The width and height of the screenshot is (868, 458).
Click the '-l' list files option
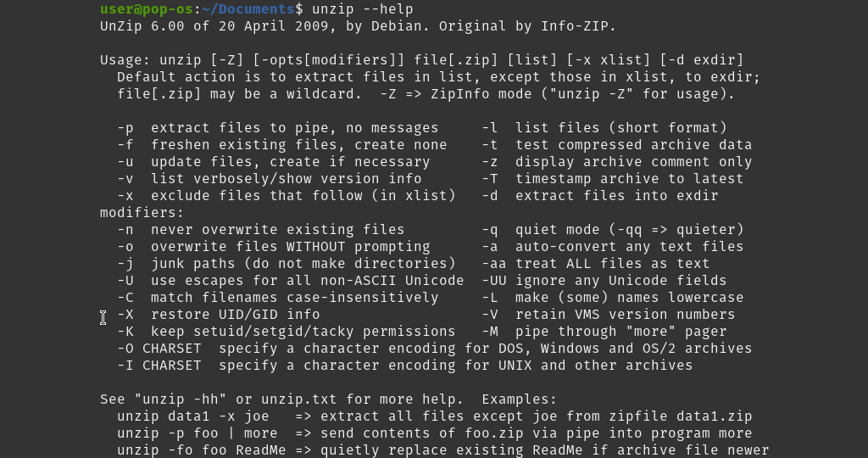(x=604, y=128)
